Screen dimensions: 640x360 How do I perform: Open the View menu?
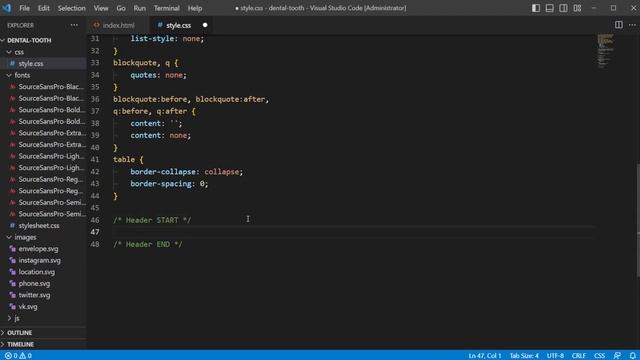(x=101, y=8)
